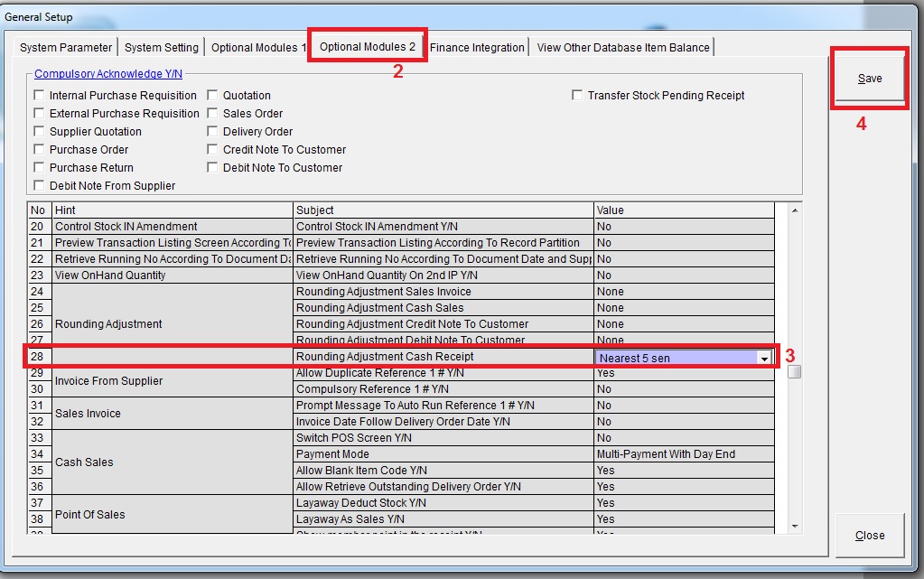The width and height of the screenshot is (924, 579).
Task: Open the Finance Integration tab
Action: click(477, 48)
